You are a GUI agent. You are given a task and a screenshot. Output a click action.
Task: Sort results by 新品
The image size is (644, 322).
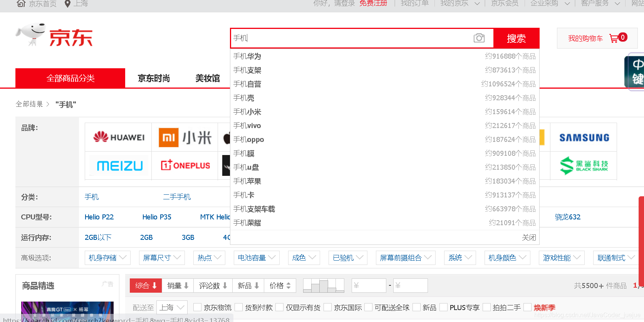[x=248, y=285]
